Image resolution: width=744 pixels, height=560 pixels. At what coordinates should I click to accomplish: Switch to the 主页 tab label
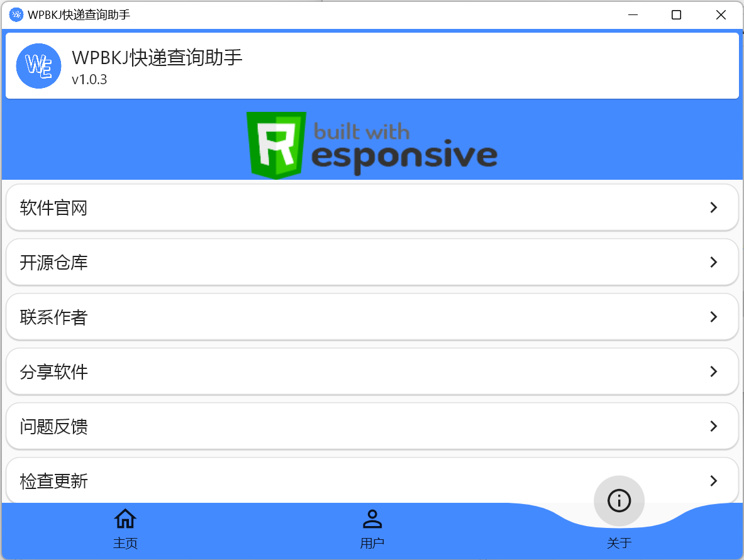click(125, 543)
